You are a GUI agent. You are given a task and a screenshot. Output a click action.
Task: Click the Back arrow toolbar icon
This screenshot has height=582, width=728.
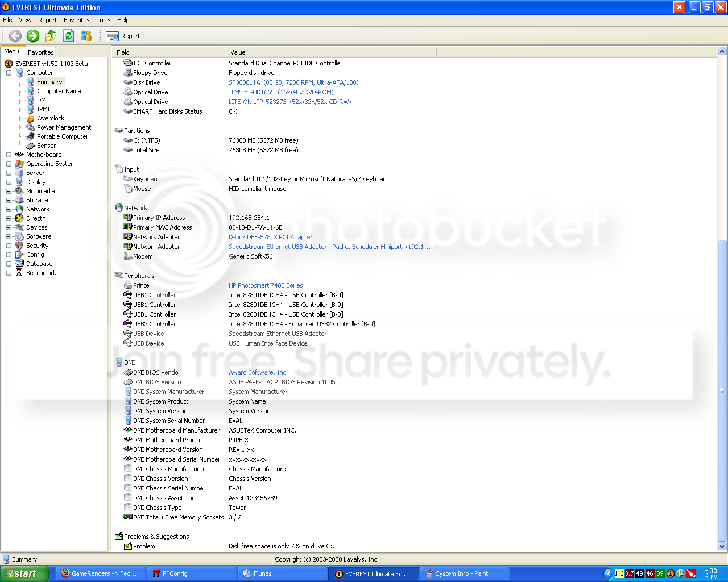click(15, 36)
